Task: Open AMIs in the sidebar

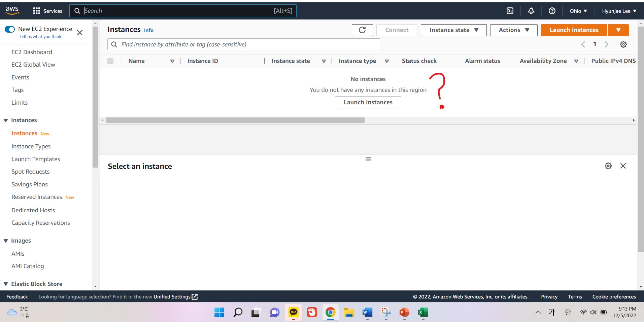Action: click(18, 254)
